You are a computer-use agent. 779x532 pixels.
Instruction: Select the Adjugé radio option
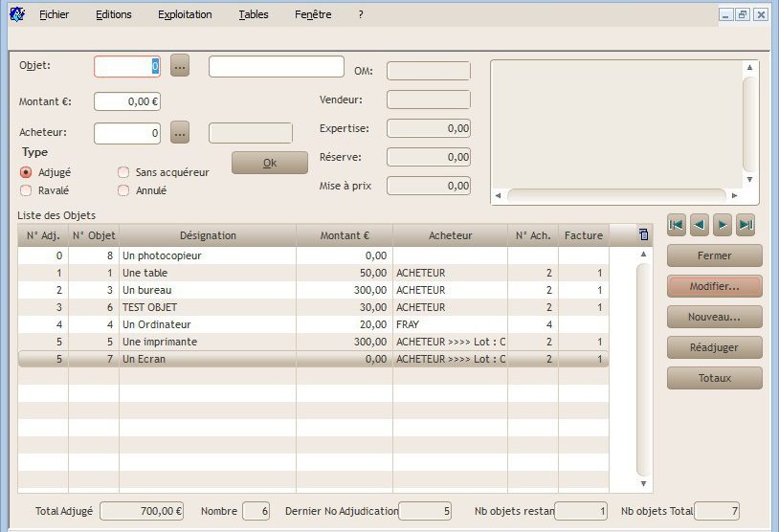[26, 172]
